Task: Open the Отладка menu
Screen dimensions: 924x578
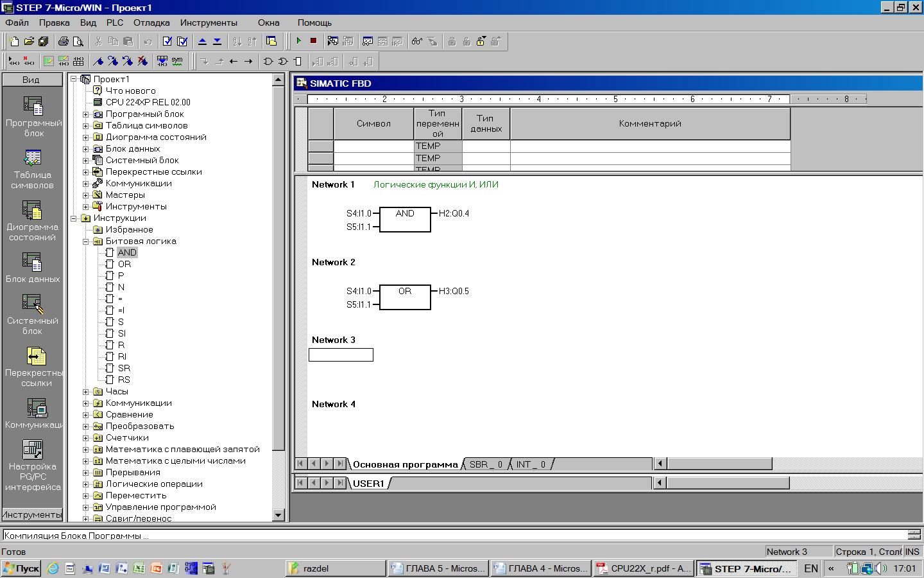Action: (x=151, y=22)
